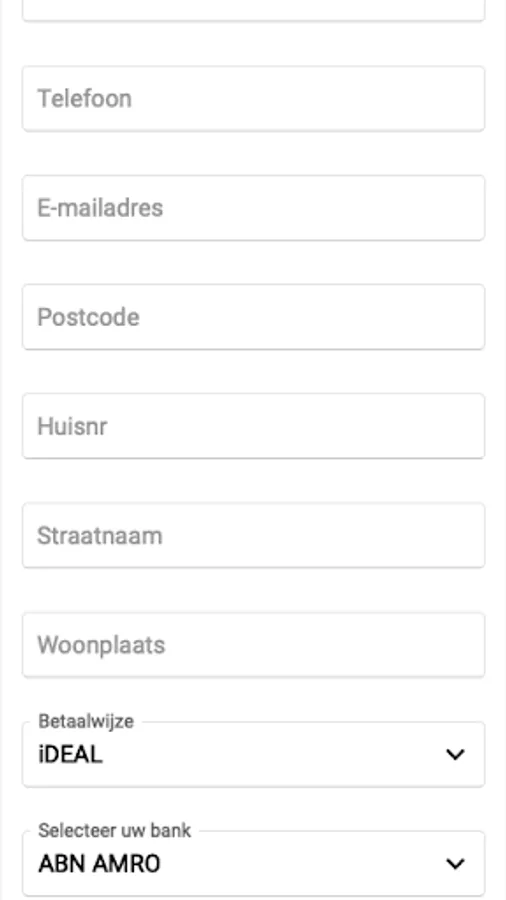Select the ABN AMRO value text
The height and width of the screenshot is (900, 506).
coord(99,864)
